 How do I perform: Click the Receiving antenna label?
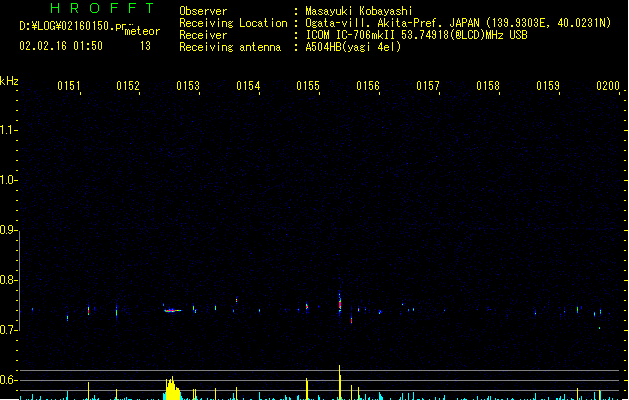(x=230, y=47)
